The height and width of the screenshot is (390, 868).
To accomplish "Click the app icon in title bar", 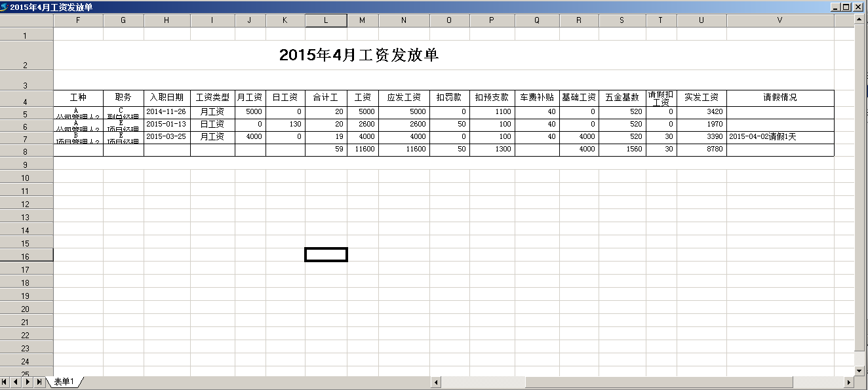I will (x=5, y=7).
